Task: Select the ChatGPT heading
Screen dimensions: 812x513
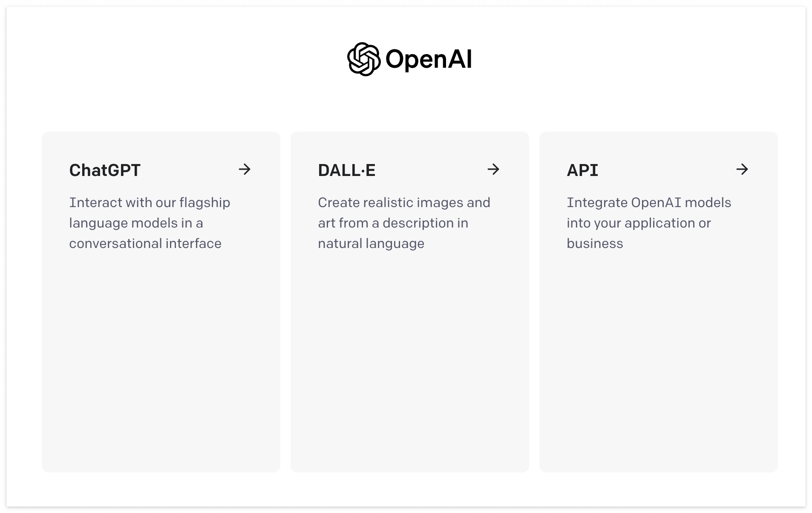Action: point(105,170)
